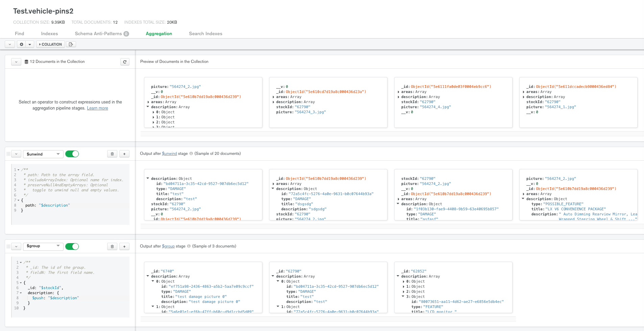This screenshot has width=644, height=331.
Task: Click the export pipeline icon beside COLLATION
Action: point(71,44)
